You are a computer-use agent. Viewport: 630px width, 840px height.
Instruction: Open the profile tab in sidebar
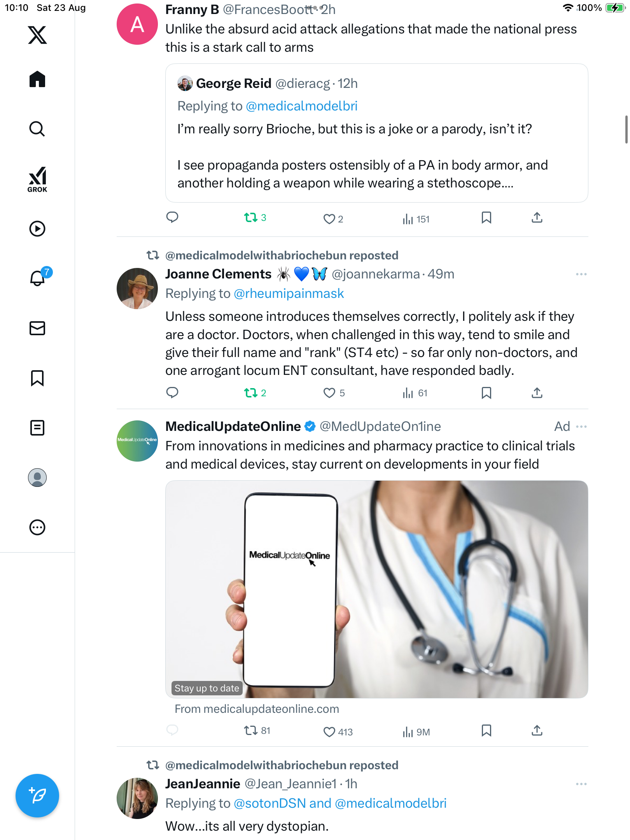point(37,478)
